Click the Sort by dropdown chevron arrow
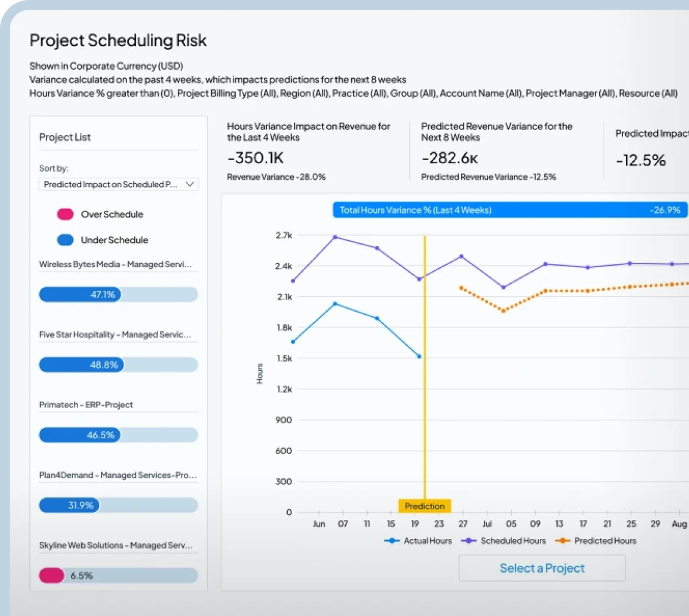The width and height of the screenshot is (689, 616). point(189,185)
